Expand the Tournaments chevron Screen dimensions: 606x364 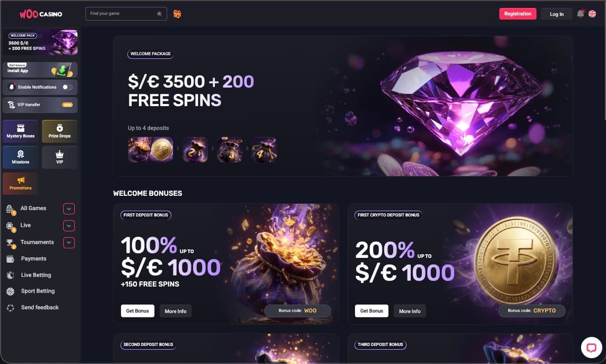tap(69, 242)
